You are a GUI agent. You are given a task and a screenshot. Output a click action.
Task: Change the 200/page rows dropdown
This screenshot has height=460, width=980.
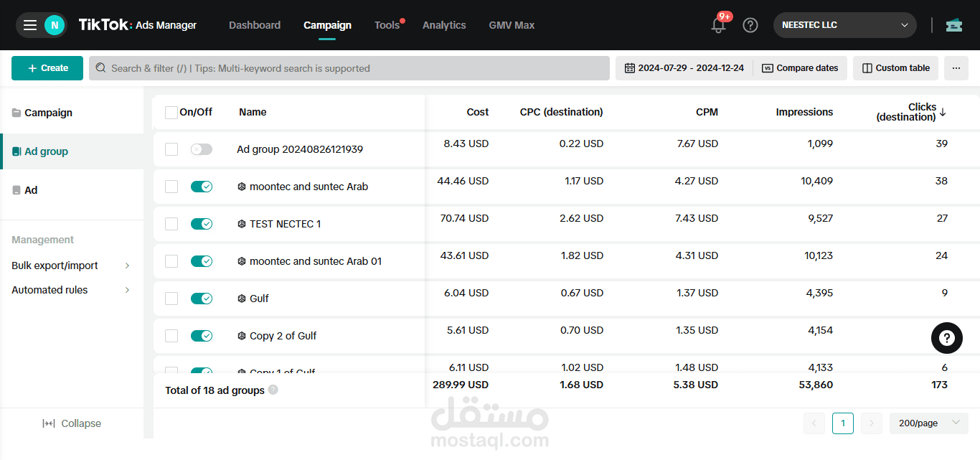pyautogui.click(x=929, y=423)
